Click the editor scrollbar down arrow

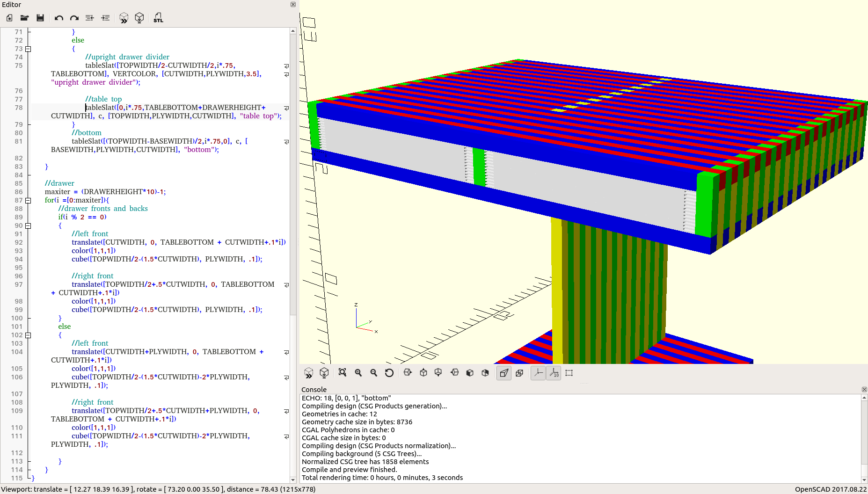[293, 479]
